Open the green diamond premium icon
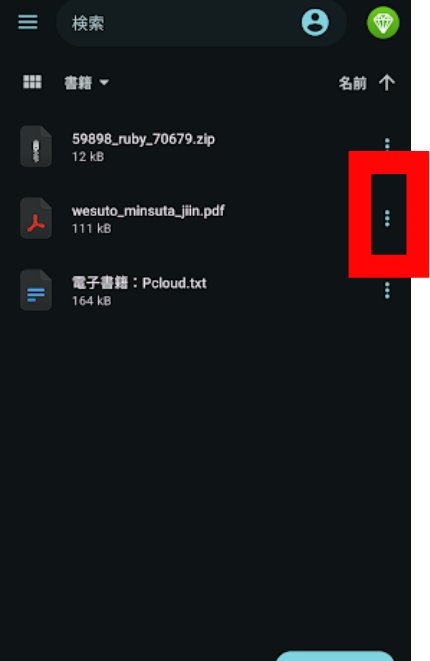Screen dimensions: 430x661 click(383, 22)
